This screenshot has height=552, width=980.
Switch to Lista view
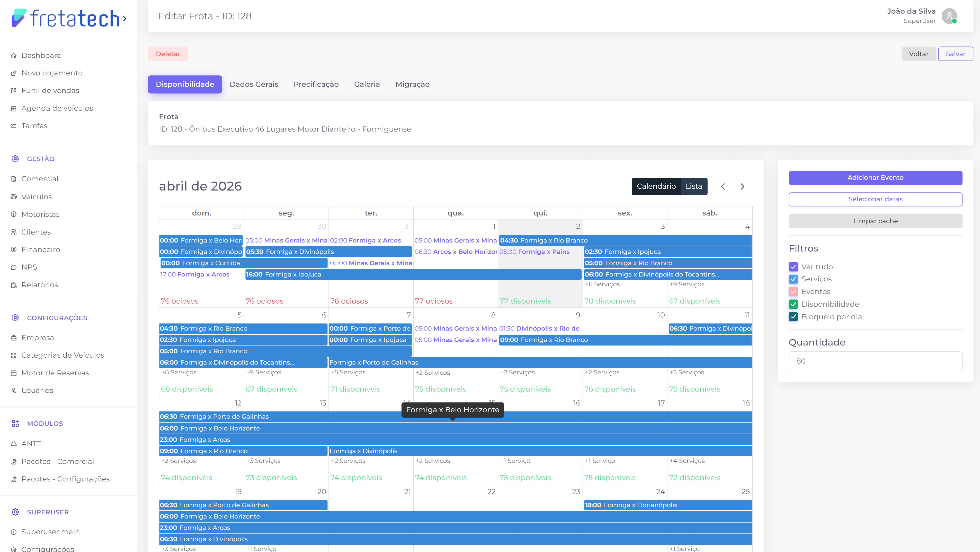693,187
